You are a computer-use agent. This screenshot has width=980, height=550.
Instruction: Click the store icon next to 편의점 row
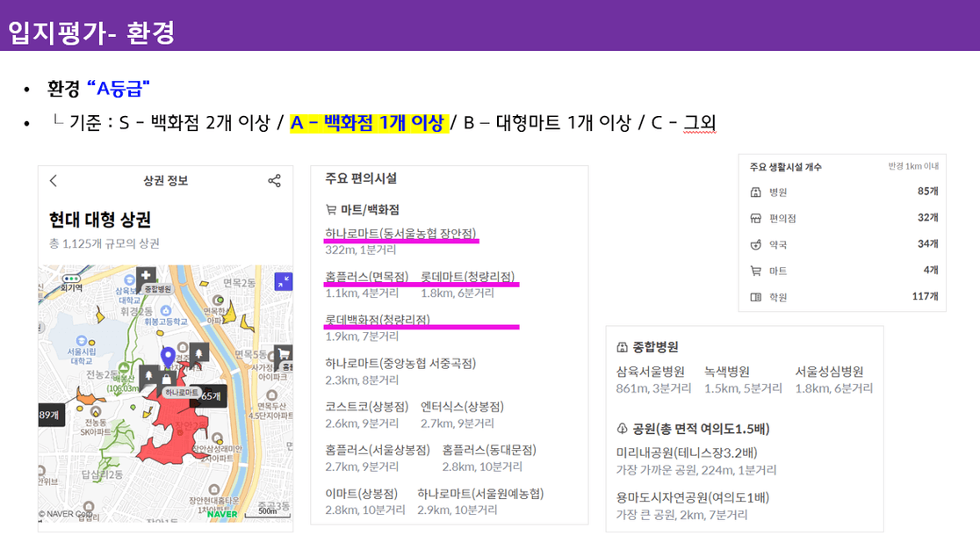[755, 218]
